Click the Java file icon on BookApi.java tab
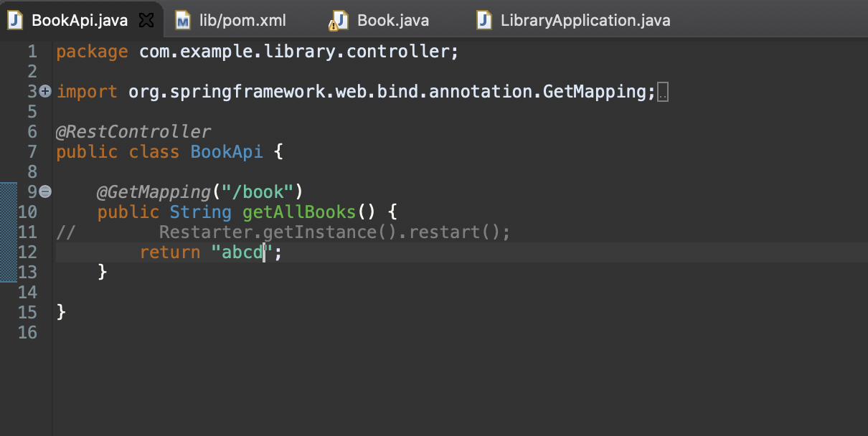The image size is (868, 436). tap(16, 20)
